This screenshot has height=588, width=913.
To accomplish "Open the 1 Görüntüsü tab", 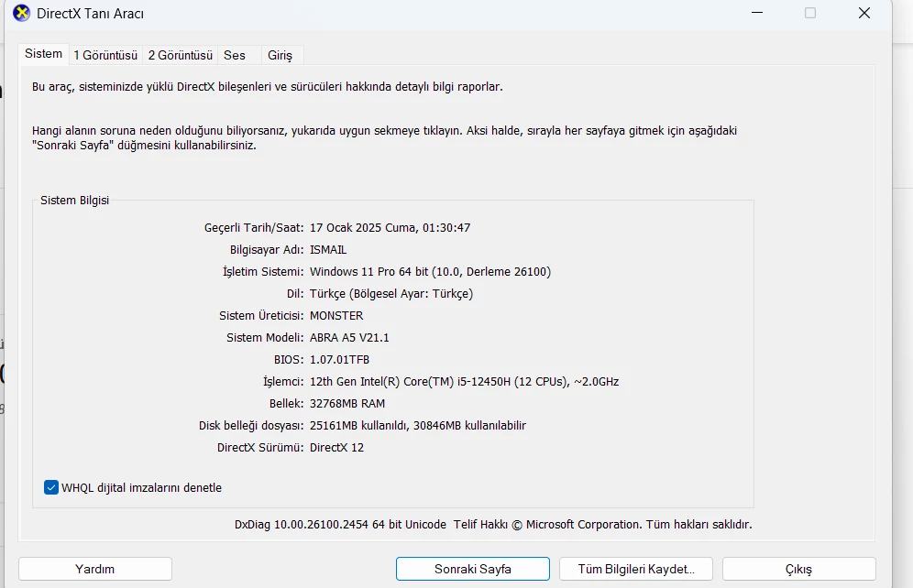I will [x=105, y=55].
